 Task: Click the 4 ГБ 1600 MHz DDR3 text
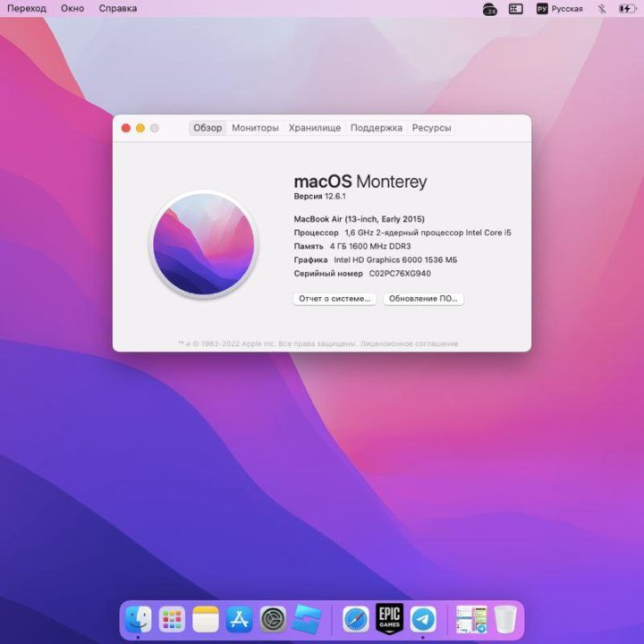[370, 247]
